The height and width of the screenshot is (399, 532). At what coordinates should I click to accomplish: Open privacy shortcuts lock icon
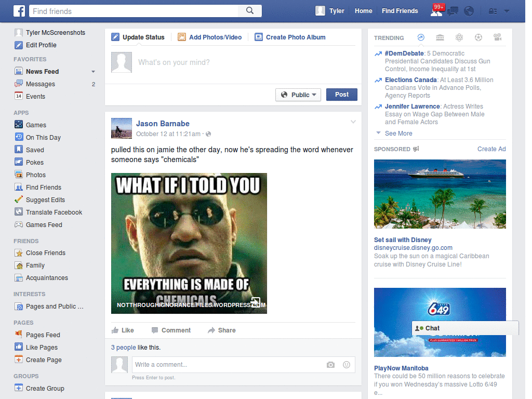(493, 11)
